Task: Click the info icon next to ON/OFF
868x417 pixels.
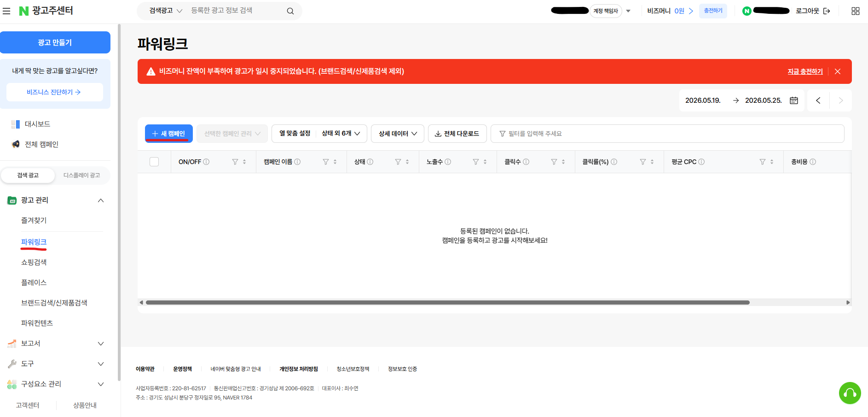Action: tap(206, 162)
